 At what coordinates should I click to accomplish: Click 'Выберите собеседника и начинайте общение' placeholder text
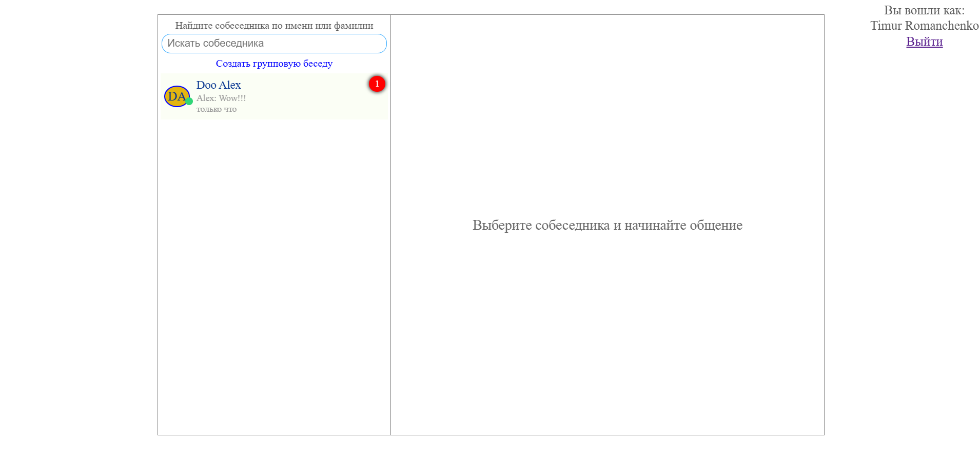pos(607,225)
